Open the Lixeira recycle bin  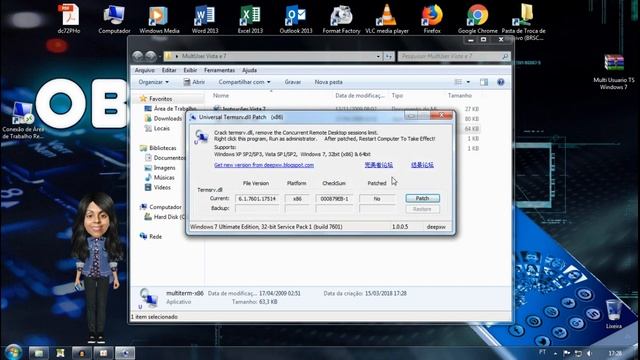click(x=613, y=314)
